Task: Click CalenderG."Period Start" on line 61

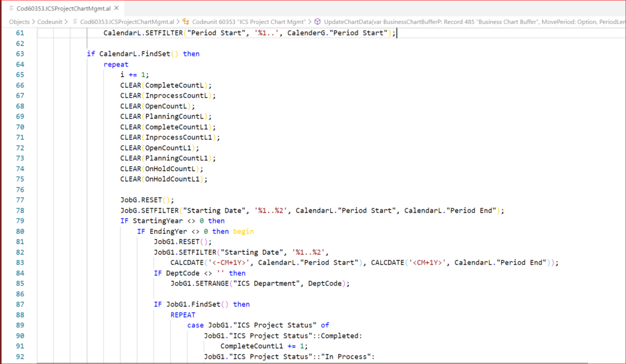Action: click(337, 33)
